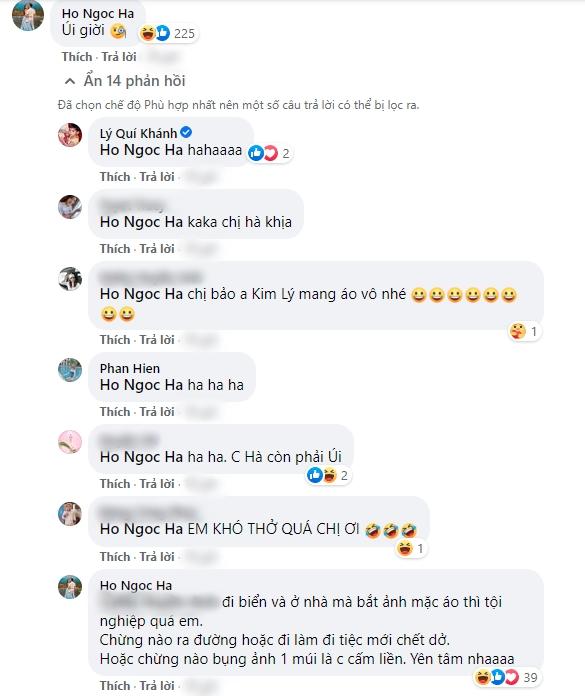585x696 pixels.
Task: Click the Ho Ngoc Ha mention in 'kaka chị hà khịa'
Action: [x=142, y=222]
